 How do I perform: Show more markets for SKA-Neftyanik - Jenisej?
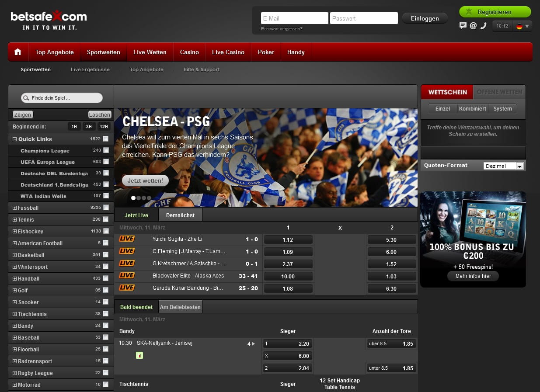[251, 343]
